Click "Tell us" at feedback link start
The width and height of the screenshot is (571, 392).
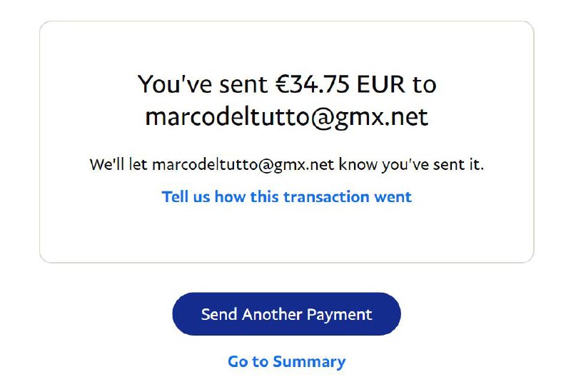[186, 196]
